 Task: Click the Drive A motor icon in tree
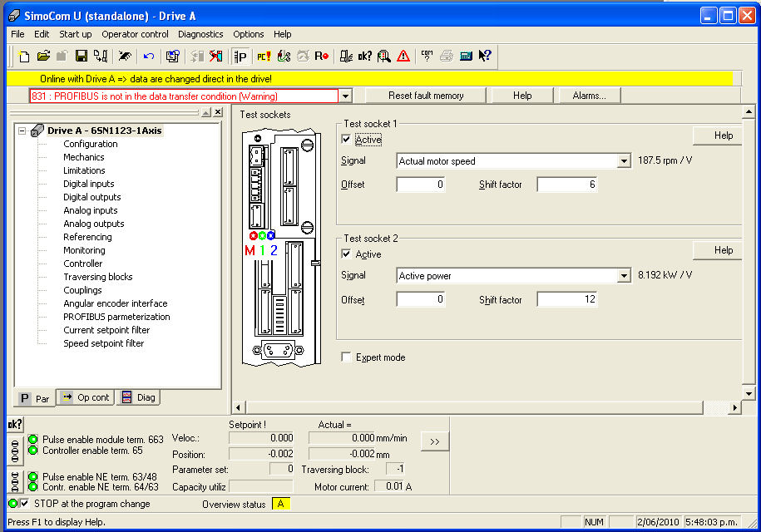(37, 131)
